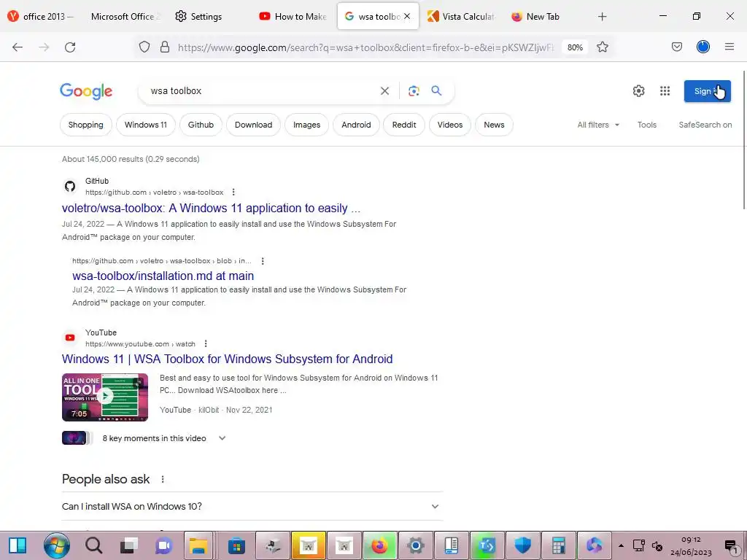Bookmark this page with star icon
Viewport: 747px width, 560px height.
coord(602,47)
